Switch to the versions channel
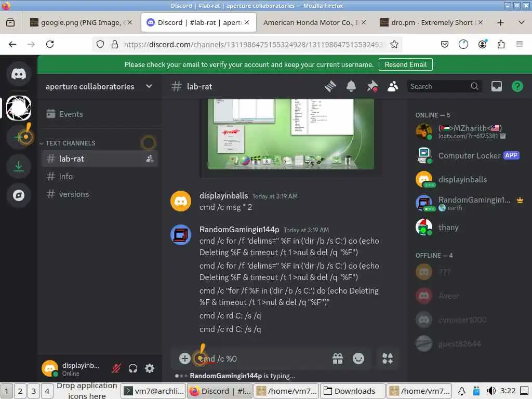 click(100, 194)
